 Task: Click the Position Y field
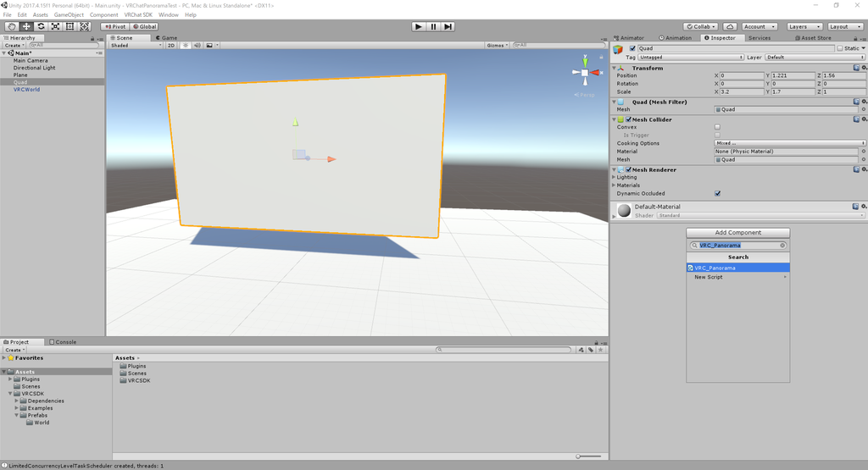point(793,75)
